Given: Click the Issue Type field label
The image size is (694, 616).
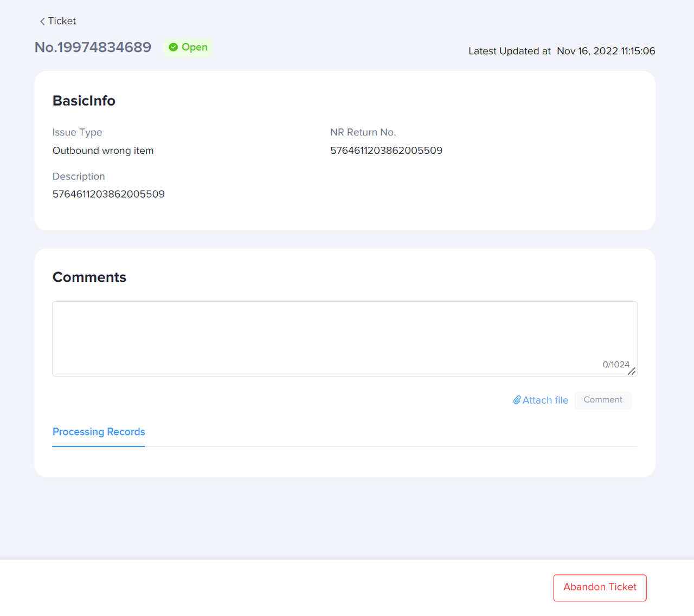Looking at the screenshot, I should click(x=77, y=132).
